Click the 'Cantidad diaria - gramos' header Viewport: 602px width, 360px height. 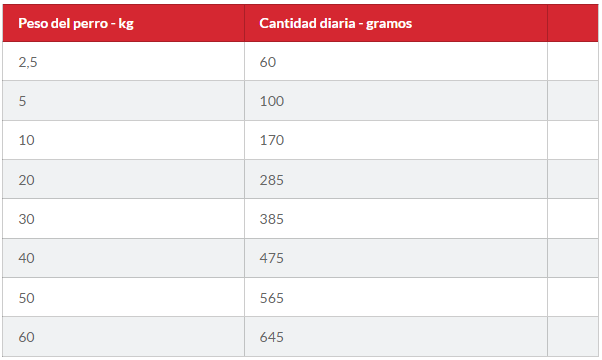point(396,23)
